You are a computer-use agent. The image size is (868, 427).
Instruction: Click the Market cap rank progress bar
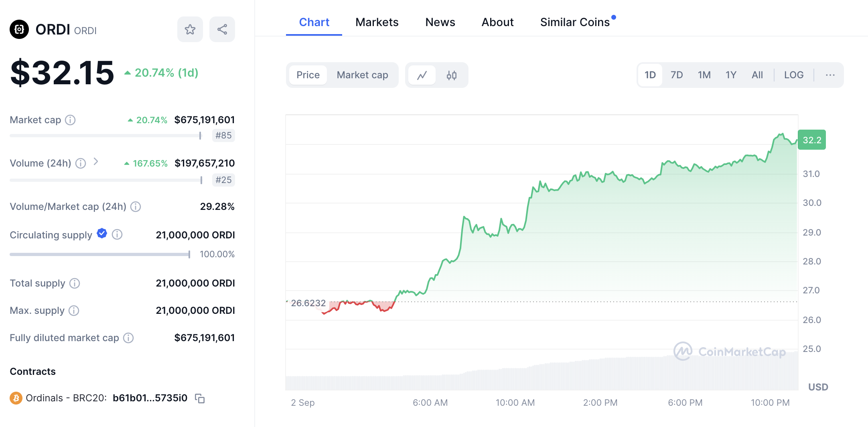pyautogui.click(x=105, y=136)
